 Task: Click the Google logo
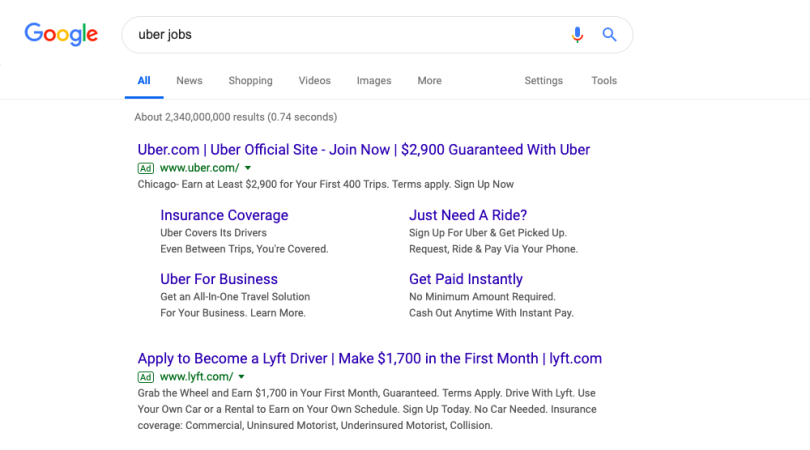[61, 34]
